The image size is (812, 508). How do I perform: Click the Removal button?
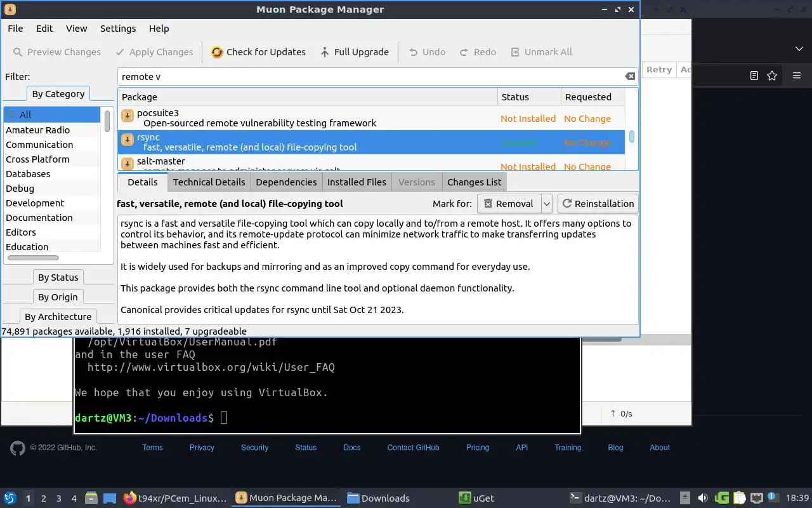[509, 204]
